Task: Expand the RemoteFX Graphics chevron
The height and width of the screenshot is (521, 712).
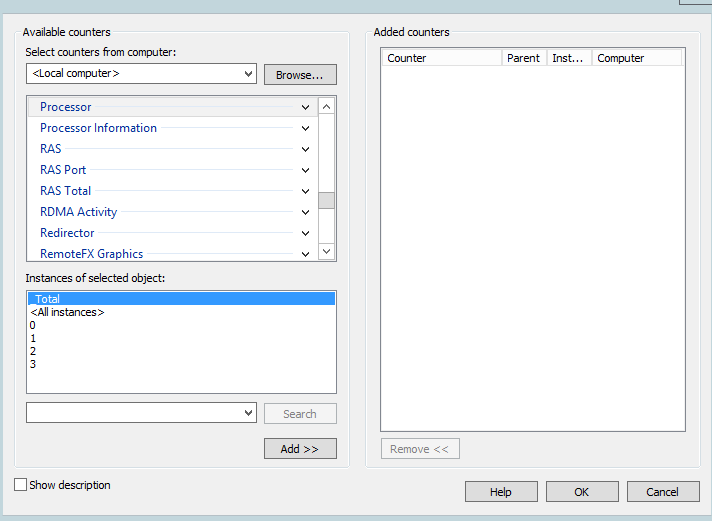Action: click(x=305, y=254)
